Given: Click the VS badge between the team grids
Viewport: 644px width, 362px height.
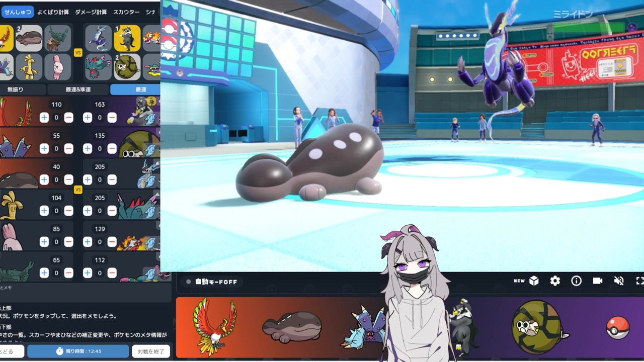Looking at the screenshot, I should (x=78, y=52).
